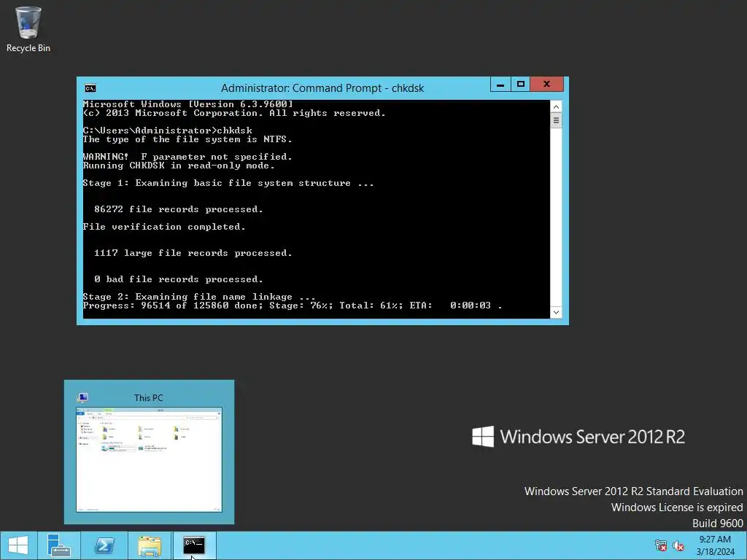Click the 'This PC' label in taskbar preview
The width and height of the screenshot is (747, 560).
pos(148,398)
